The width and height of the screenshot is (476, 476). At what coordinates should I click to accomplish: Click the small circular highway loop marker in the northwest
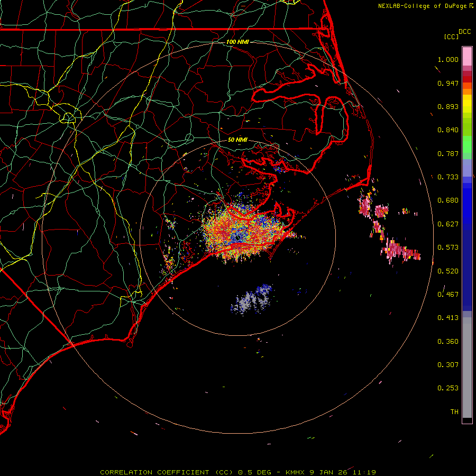pos(68,117)
